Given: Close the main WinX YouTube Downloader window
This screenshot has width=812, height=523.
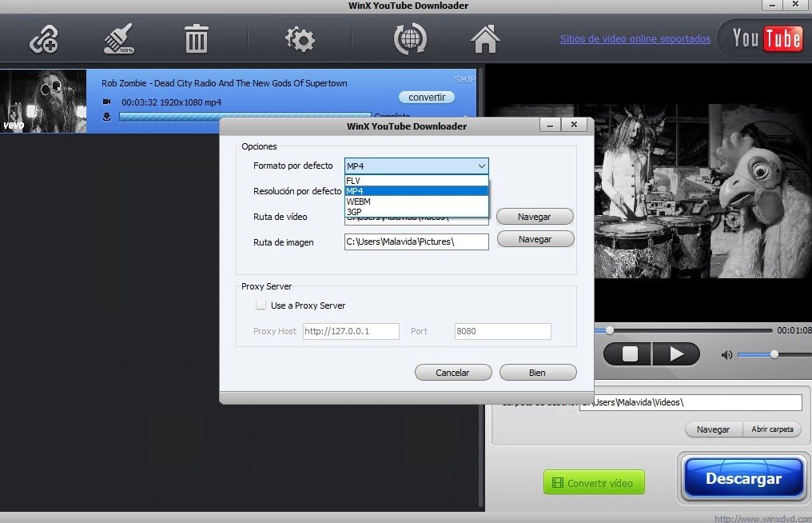Looking at the screenshot, I should click(x=796, y=5).
